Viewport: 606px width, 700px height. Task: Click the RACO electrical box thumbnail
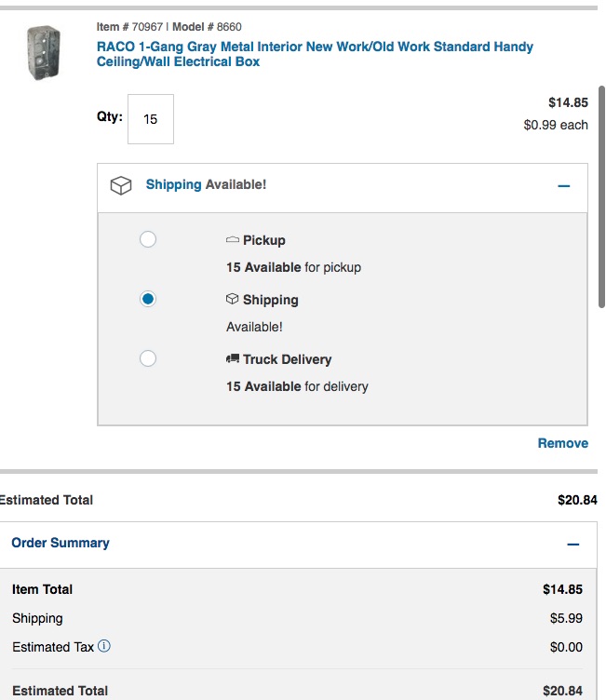click(43, 52)
